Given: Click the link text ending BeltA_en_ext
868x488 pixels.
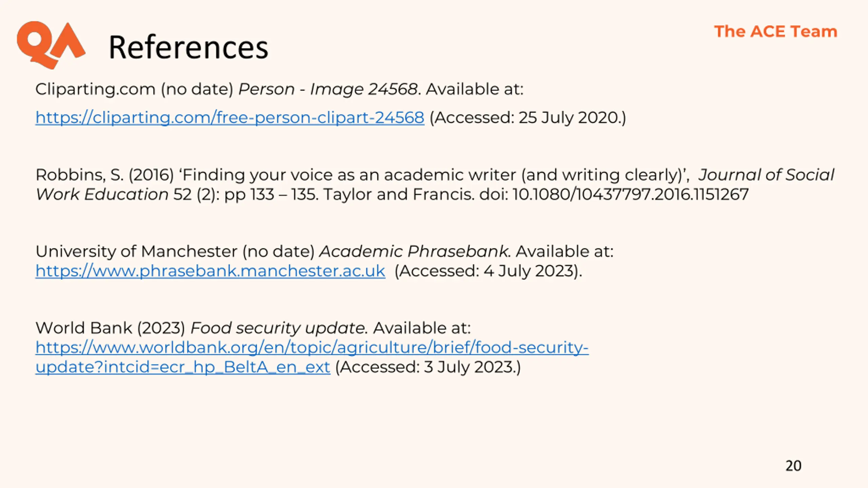Looking at the screenshot, I should click(x=183, y=367).
